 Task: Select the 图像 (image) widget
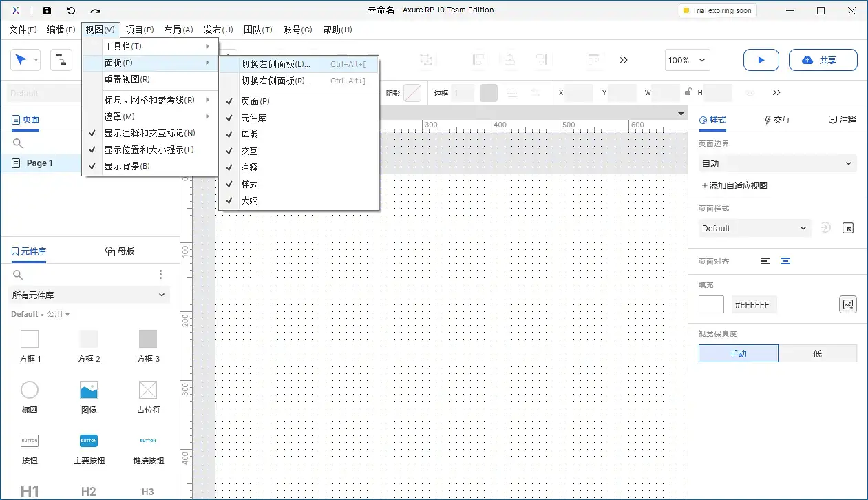click(x=88, y=397)
